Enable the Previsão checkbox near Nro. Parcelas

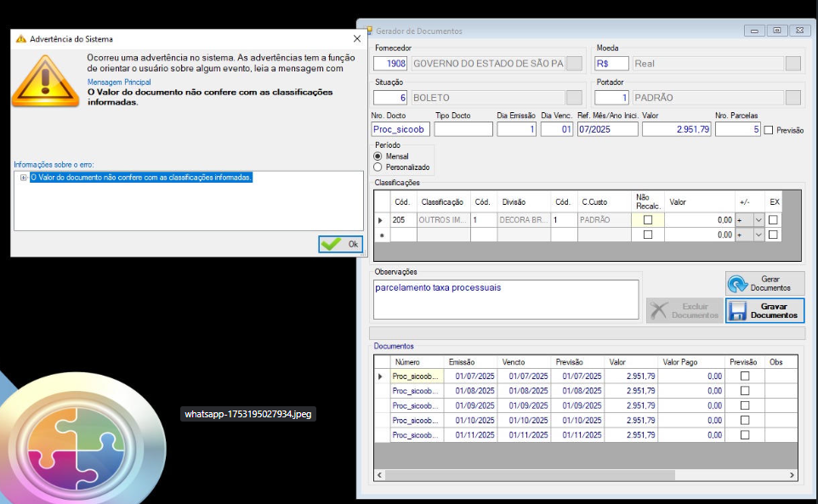(x=769, y=130)
